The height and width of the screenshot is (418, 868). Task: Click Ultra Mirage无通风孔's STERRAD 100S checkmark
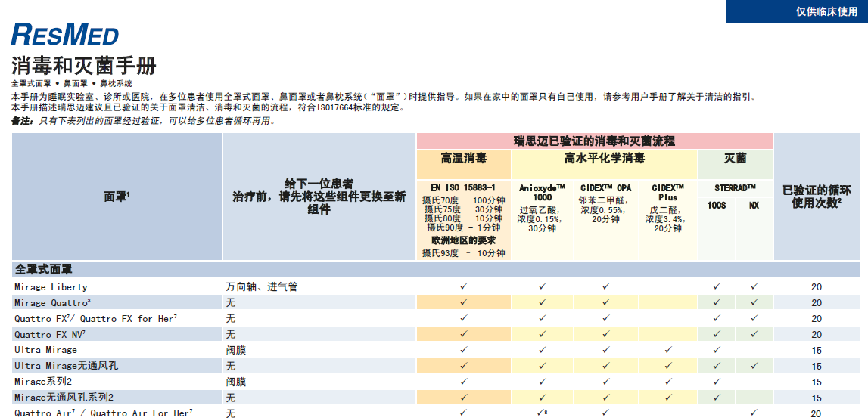(x=717, y=366)
